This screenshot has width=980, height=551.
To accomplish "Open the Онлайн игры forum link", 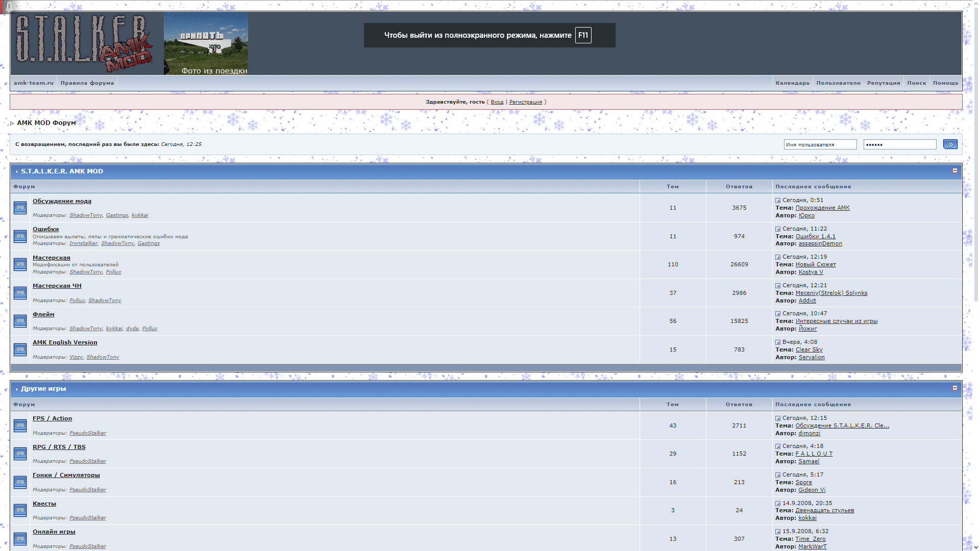I will pos(54,532).
